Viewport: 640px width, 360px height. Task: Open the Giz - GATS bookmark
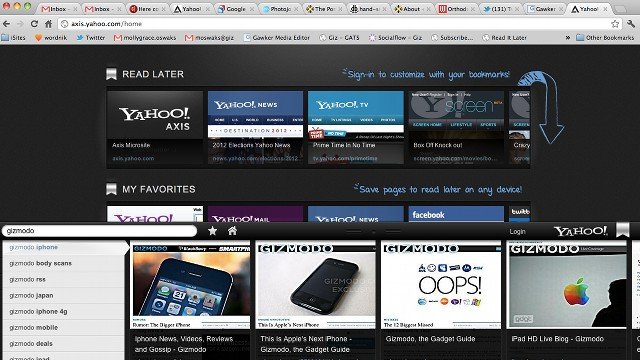click(x=339, y=38)
